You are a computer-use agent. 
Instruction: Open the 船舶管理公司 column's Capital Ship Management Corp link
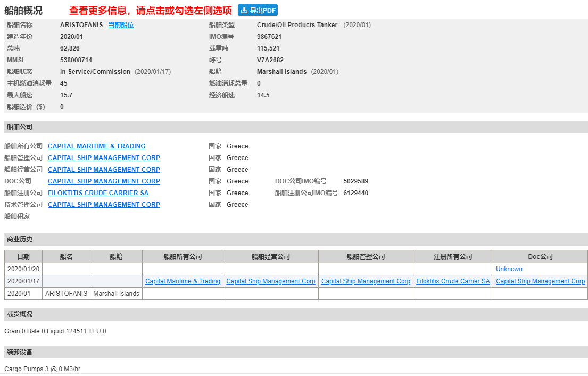pyautogui.click(x=366, y=281)
